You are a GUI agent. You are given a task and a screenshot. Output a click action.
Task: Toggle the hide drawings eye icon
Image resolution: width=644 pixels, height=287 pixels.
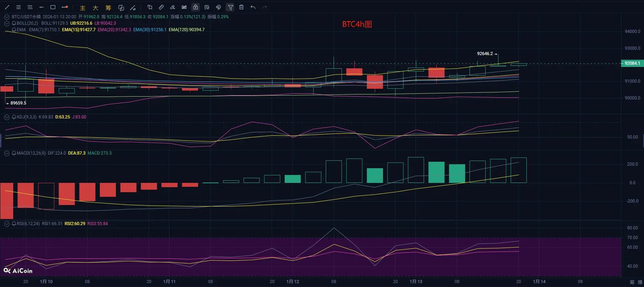tap(218, 7)
